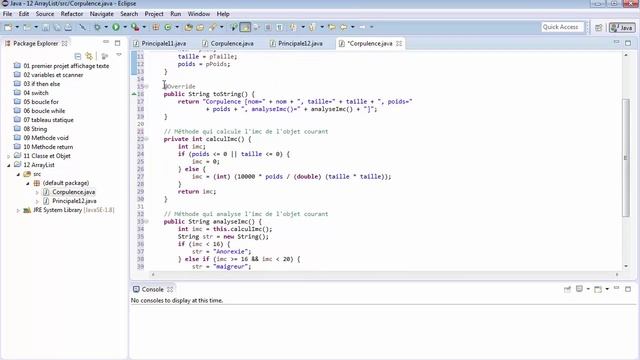This screenshot has width=640, height=360.
Task: Click the Open Task folder icon
Action: 200,27
